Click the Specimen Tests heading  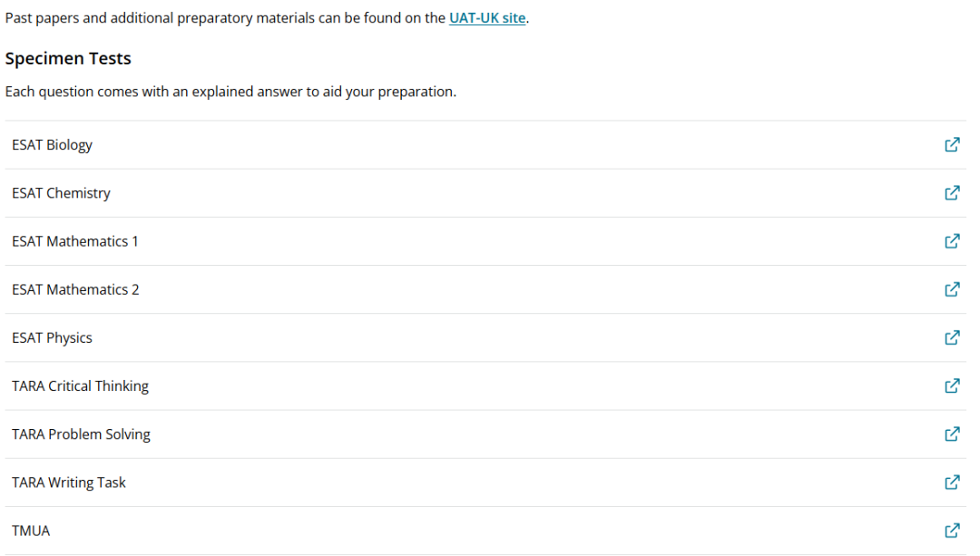pos(68,59)
